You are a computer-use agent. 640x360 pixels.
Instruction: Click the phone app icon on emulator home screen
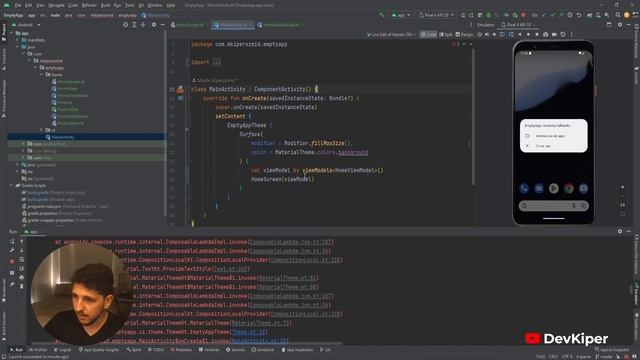pos(524,188)
